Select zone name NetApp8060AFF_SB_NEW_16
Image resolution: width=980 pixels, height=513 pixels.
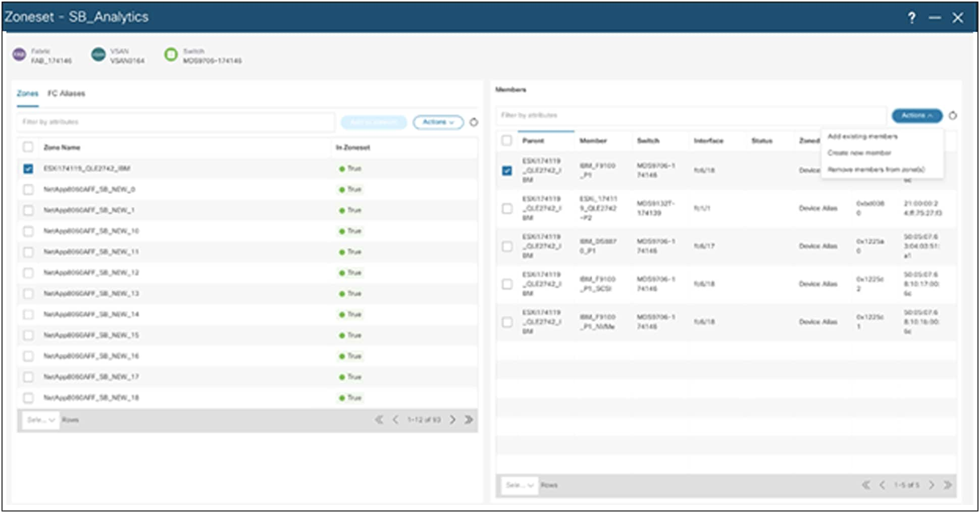[x=91, y=356]
